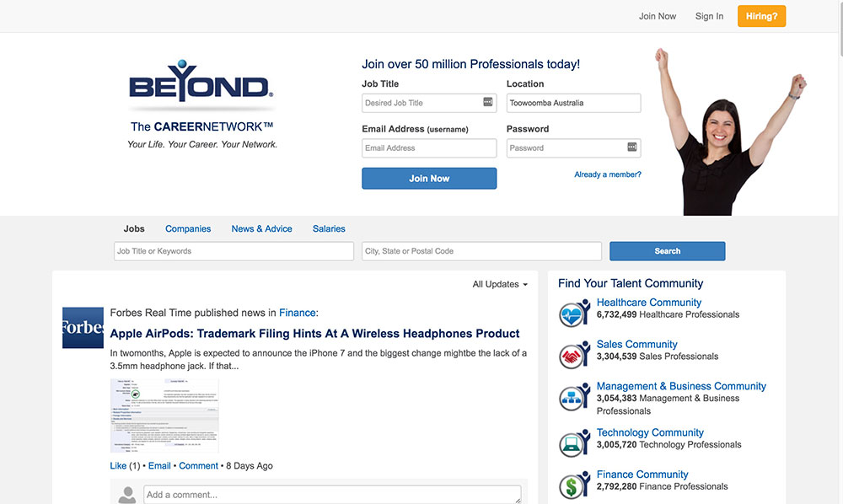843x504 pixels.
Task: Click the autofill icon in Job Title field
Action: tap(487, 101)
